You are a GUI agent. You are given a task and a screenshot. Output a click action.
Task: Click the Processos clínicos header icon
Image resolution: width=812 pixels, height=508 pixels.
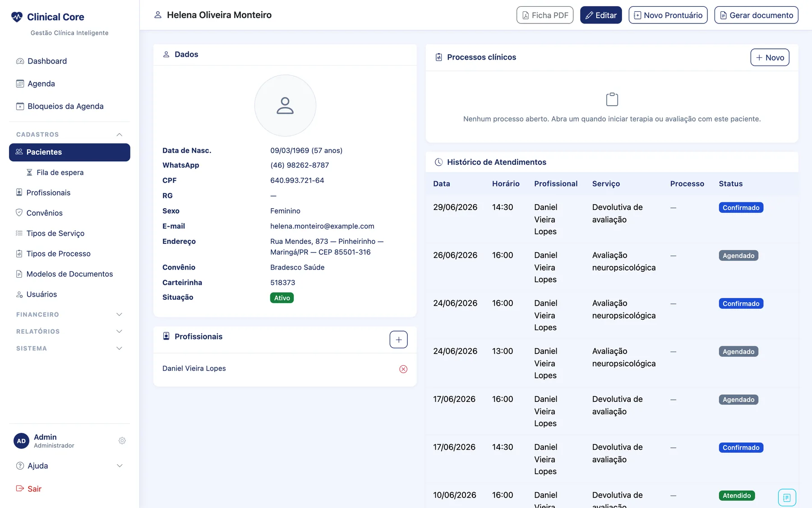(438, 57)
